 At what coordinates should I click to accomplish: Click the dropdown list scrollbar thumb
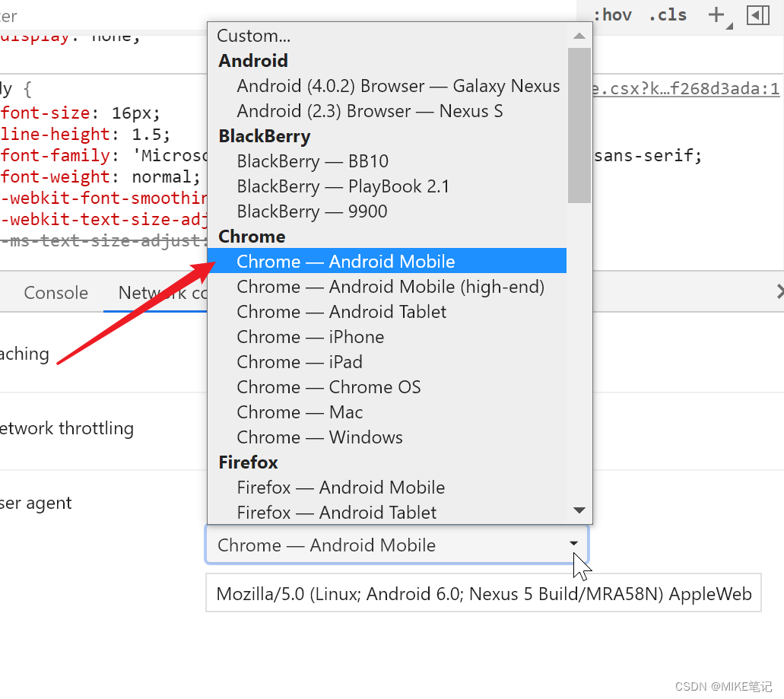(579, 125)
